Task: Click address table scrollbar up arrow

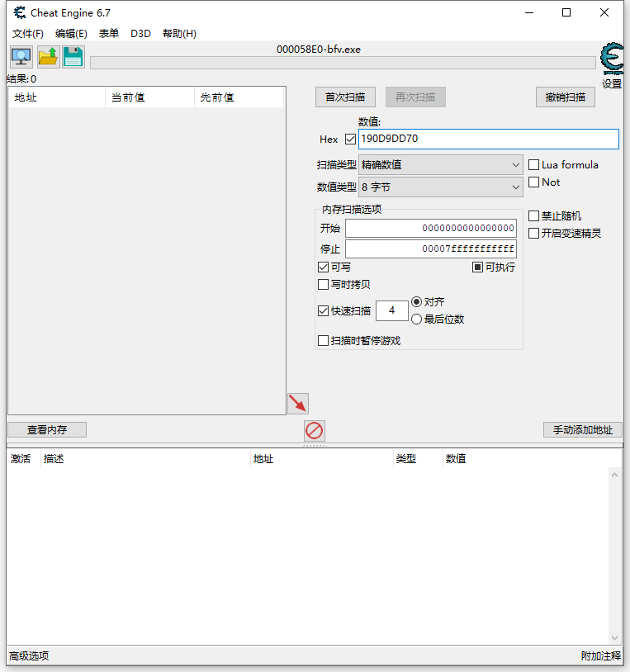Action: tap(614, 475)
